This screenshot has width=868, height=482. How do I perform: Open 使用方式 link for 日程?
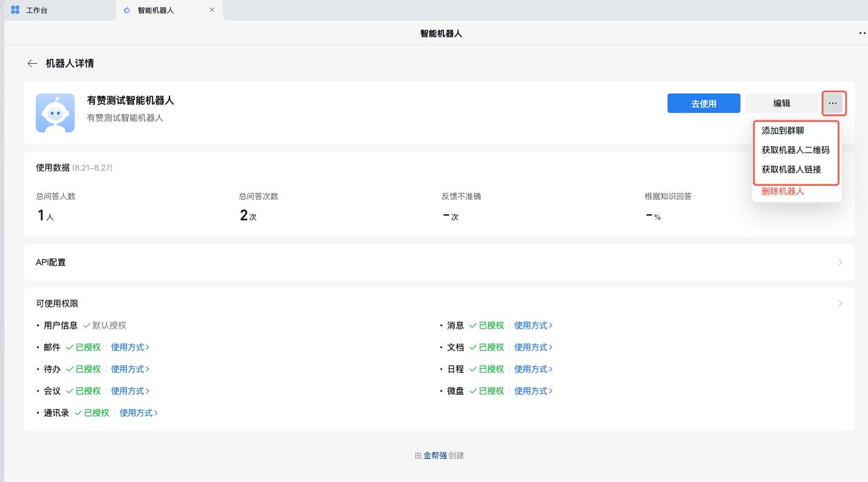(x=534, y=369)
